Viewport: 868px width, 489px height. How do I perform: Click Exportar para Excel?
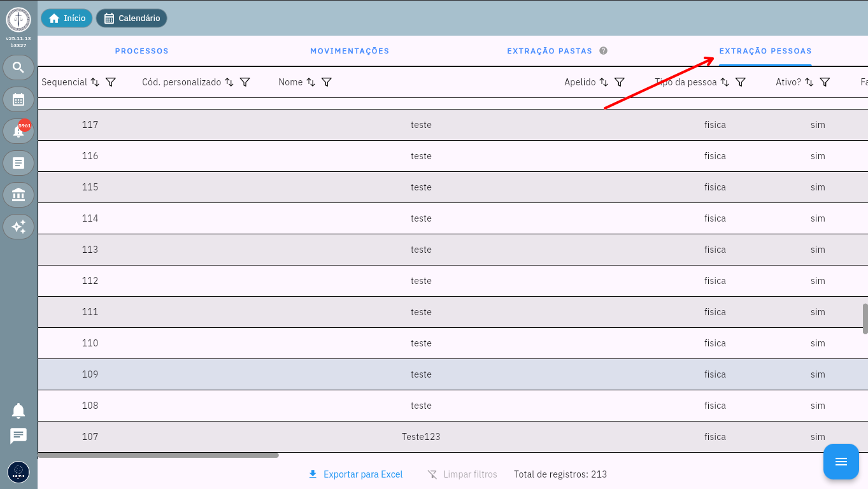(356, 474)
